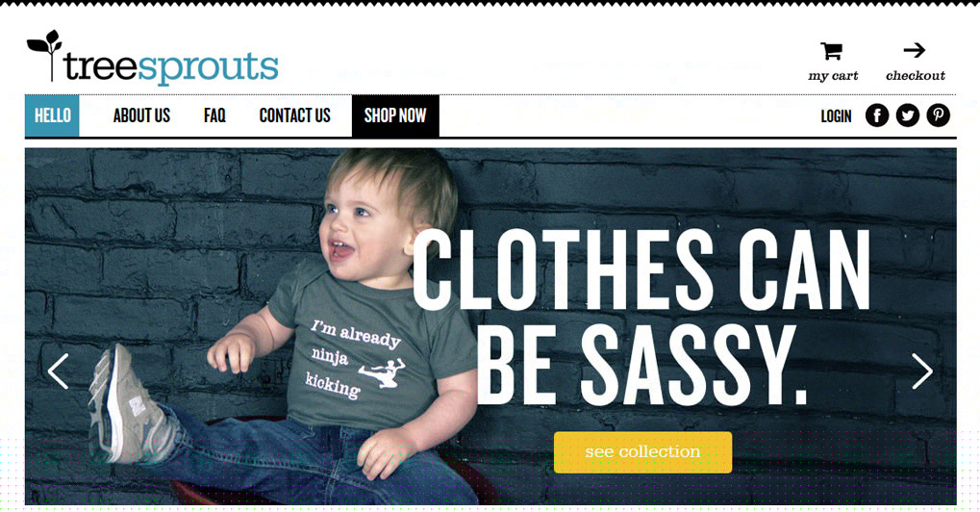Screen dimensions: 980x512
Task: Go to previous slide arrow
Action: coord(58,371)
